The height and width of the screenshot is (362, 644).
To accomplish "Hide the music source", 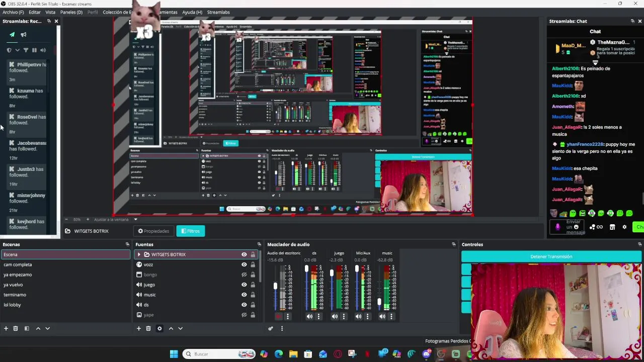I will [x=244, y=295].
